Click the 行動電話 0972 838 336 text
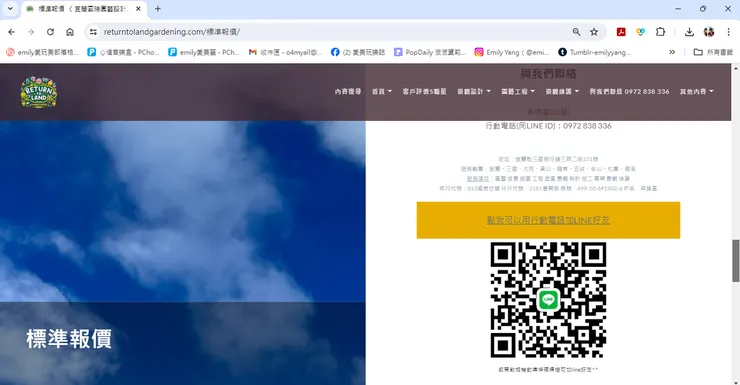 click(x=548, y=126)
